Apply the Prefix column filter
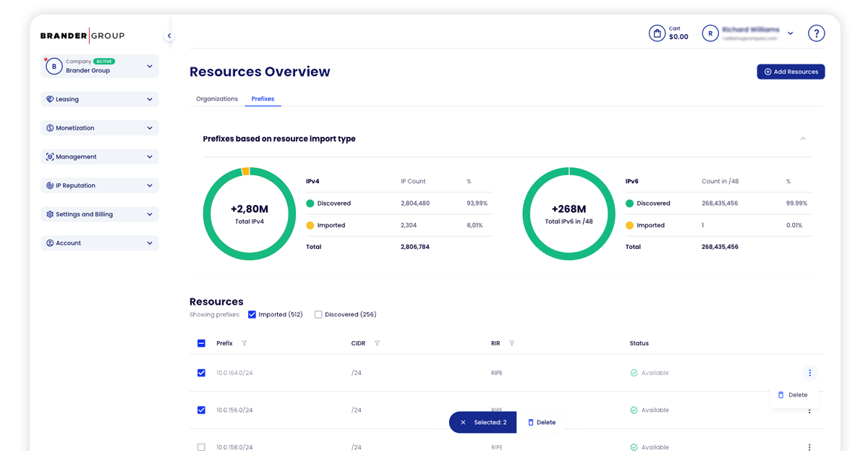This screenshot has width=868, height=451. [246, 343]
